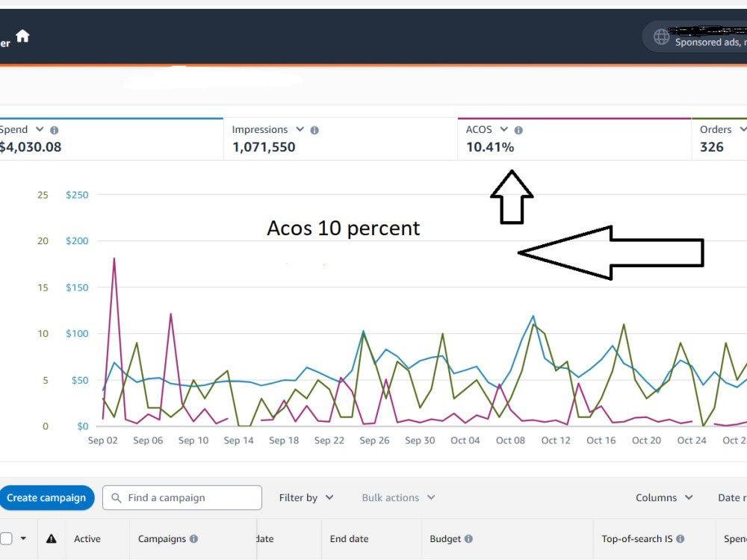Viewport: 747px width, 560px height.
Task: Sort by the End date column header
Action: (x=349, y=538)
